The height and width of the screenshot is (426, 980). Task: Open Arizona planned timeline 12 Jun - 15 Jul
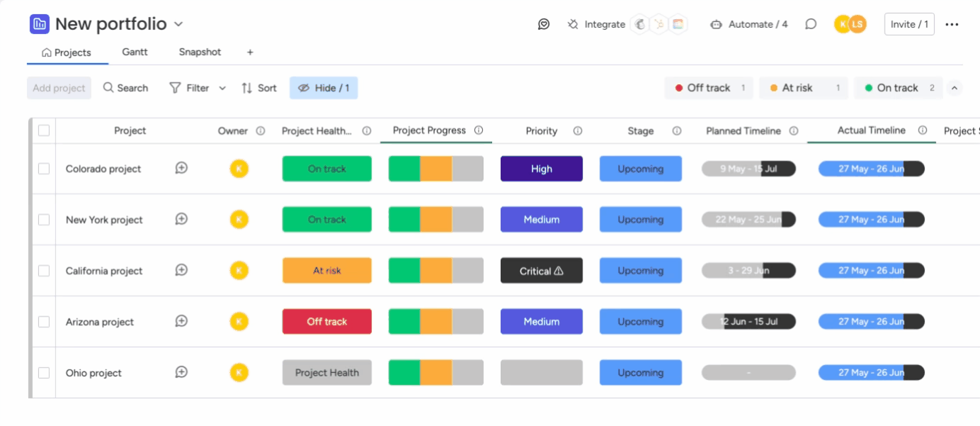tap(748, 322)
